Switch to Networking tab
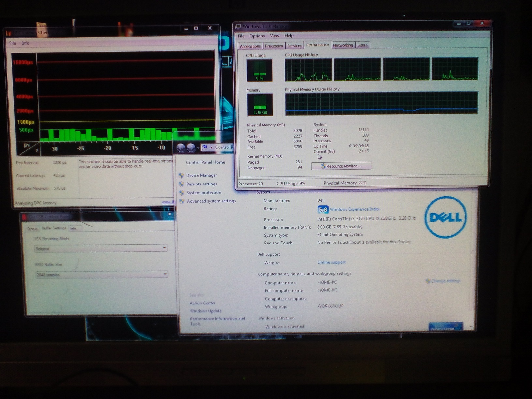Image resolution: width=532 pixels, height=399 pixels. click(x=343, y=45)
